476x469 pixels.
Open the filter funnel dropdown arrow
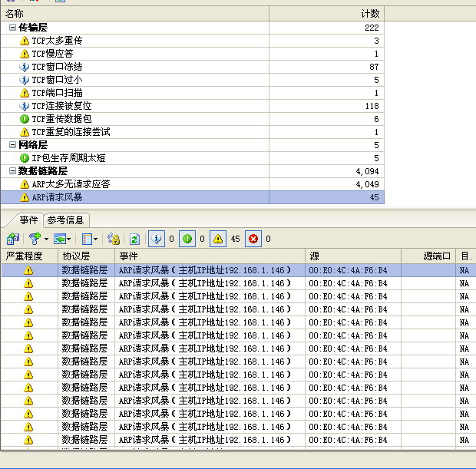(x=47, y=239)
